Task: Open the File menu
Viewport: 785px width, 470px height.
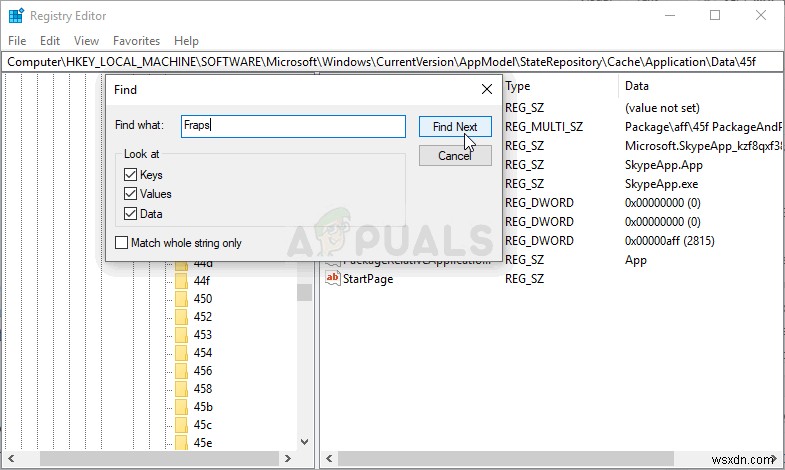Action: click(x=17, y=41)
